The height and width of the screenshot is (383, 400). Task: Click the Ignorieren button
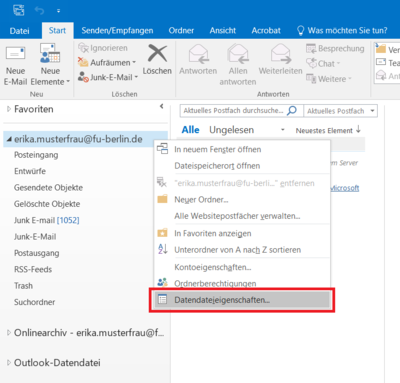click(103, 48)
